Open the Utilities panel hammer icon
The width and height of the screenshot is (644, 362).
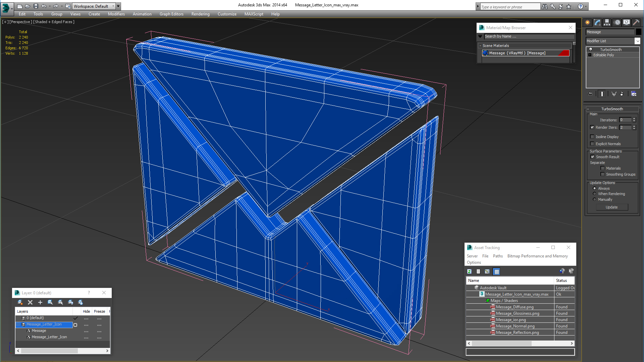click(636, 22)
